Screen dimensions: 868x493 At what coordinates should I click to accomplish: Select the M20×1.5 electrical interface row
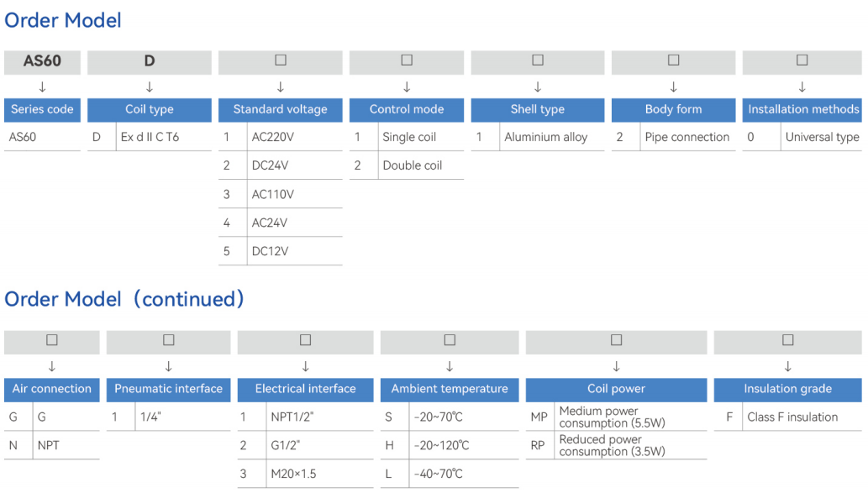(306, 474)
